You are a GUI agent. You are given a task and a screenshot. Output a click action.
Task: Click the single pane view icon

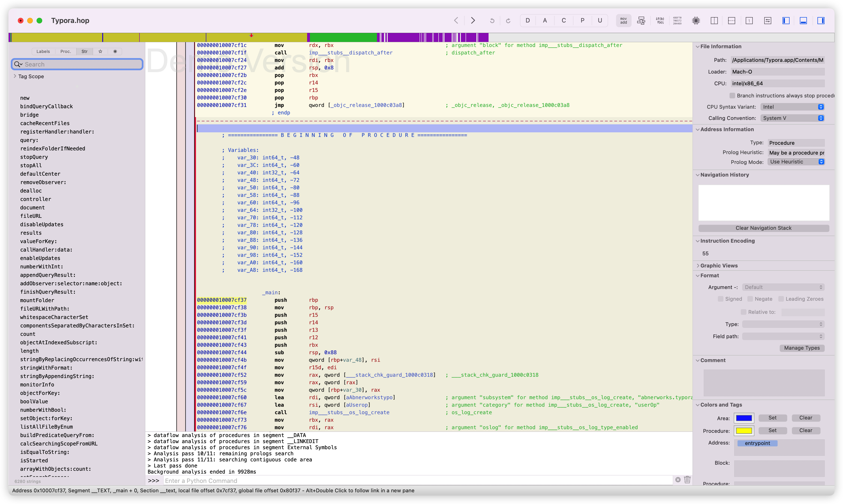pos(749,21)
